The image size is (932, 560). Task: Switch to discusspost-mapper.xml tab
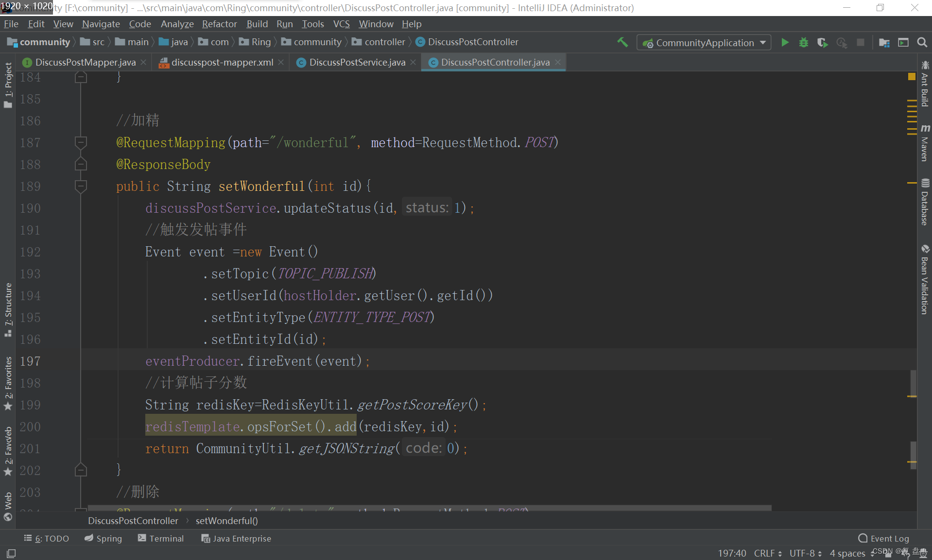click(x=222, y=62)
